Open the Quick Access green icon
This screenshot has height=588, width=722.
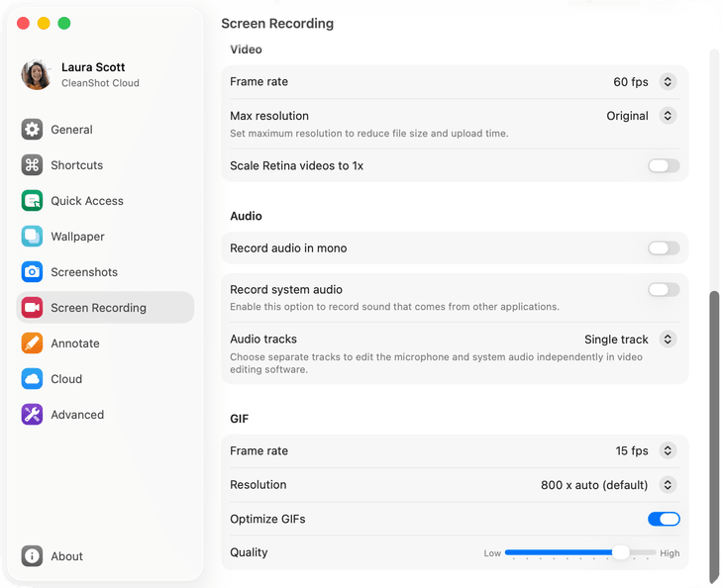tap(32, 201)
